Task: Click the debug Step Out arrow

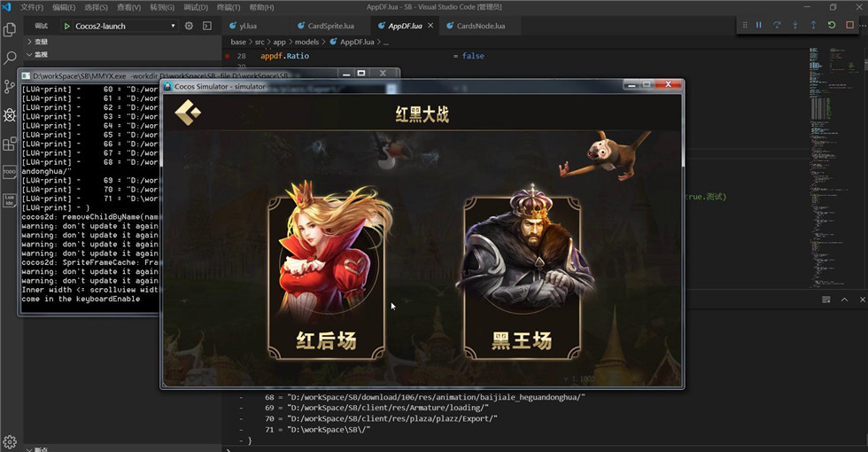Action: [x=813, y=25]
